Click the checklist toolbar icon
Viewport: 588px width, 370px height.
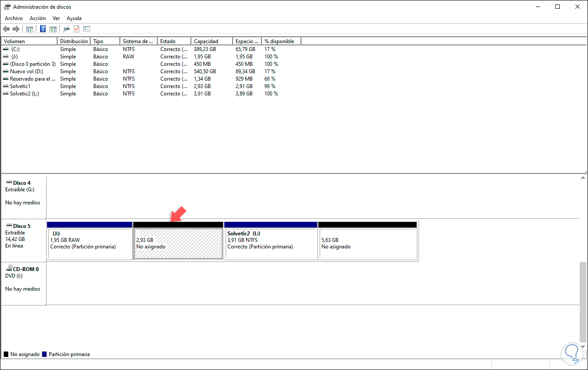tap(86, 29)
